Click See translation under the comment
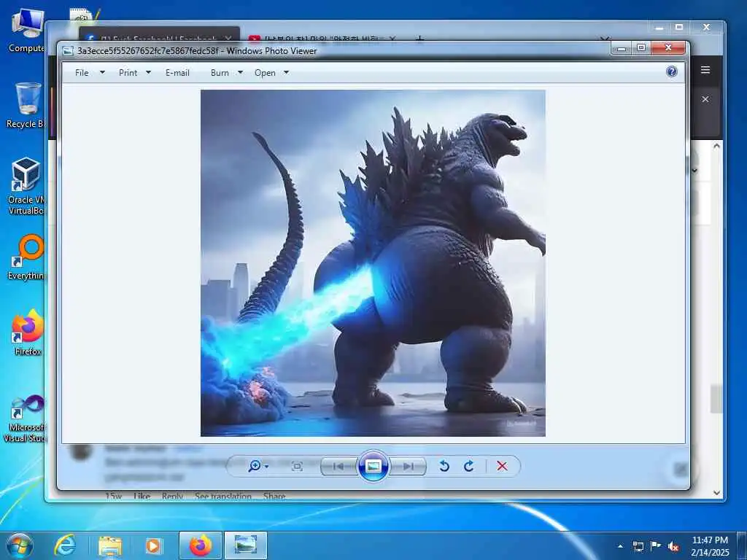Screen dimensions: 747x560 click(223, 496)
